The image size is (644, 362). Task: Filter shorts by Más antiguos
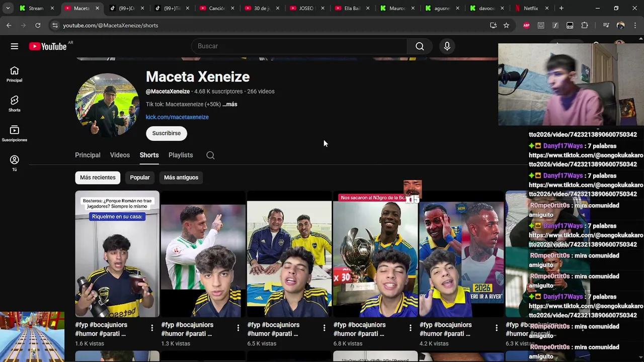[181, 177]
